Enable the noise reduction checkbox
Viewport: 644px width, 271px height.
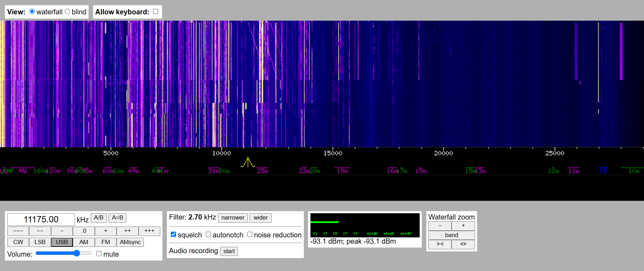[x=250, y=234]
